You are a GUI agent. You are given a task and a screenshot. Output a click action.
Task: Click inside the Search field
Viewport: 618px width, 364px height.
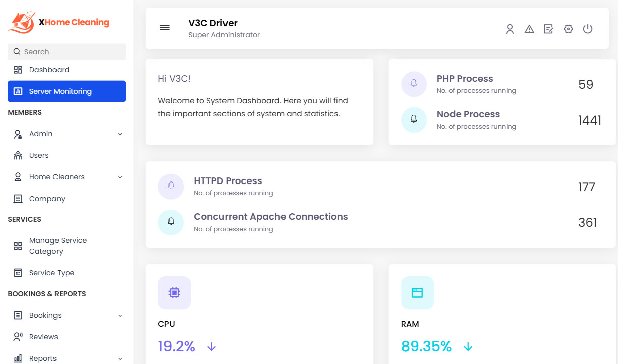67,52
